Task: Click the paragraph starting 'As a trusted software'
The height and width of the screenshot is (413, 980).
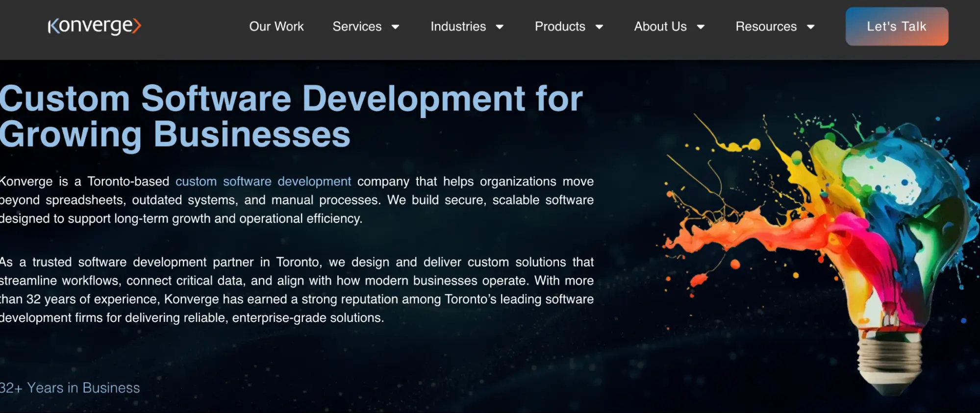Action: (297, 290)
